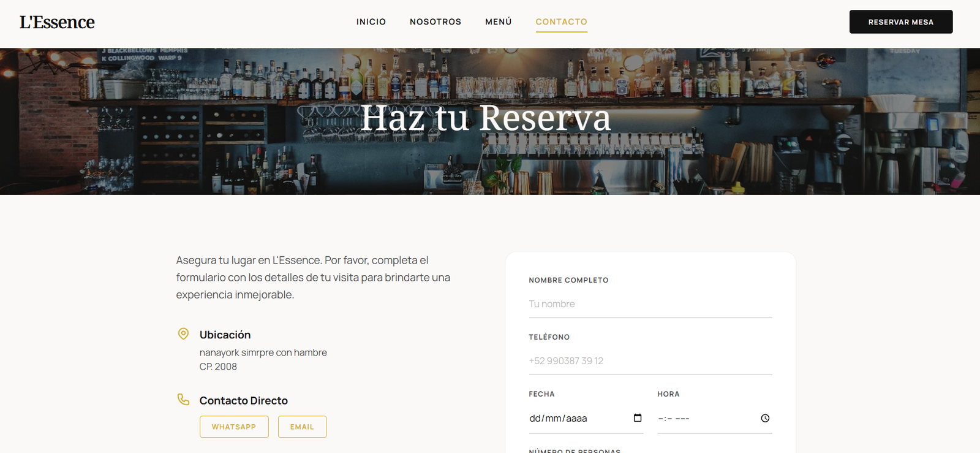980x453 pixels.
Task: Focus the Nombre Completo input field
Action: click(x=650, y=304)
